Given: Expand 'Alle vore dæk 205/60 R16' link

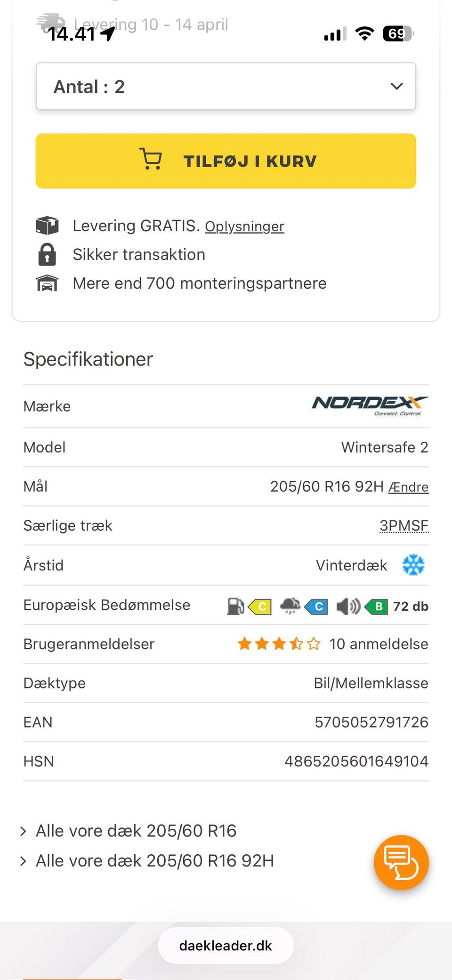Looking at the screenshot, I should [136, 831].
